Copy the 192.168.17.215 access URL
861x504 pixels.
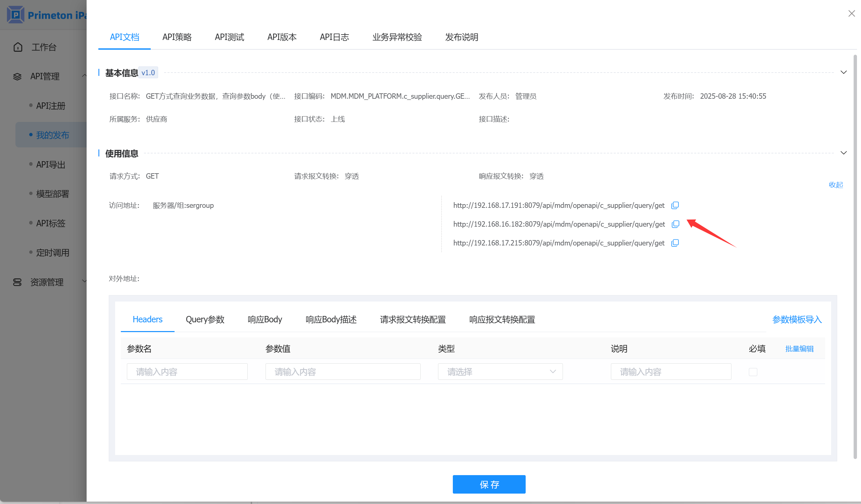[675, 243]
